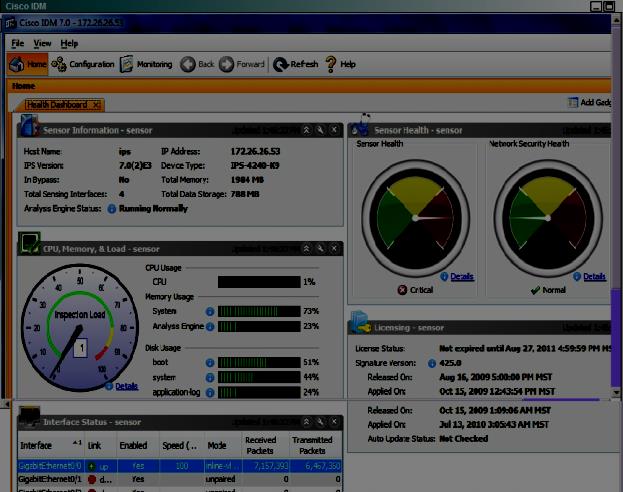Click the CPU, Memory, & Load monitor header icon
The height and width of the screenshot is (492, 623).
[30, 243]
